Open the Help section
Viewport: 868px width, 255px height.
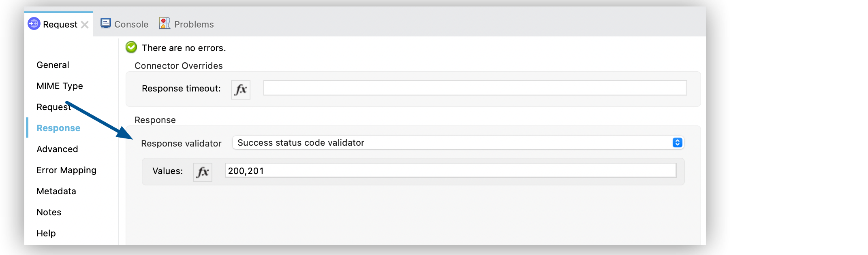[x=46, y=233]
